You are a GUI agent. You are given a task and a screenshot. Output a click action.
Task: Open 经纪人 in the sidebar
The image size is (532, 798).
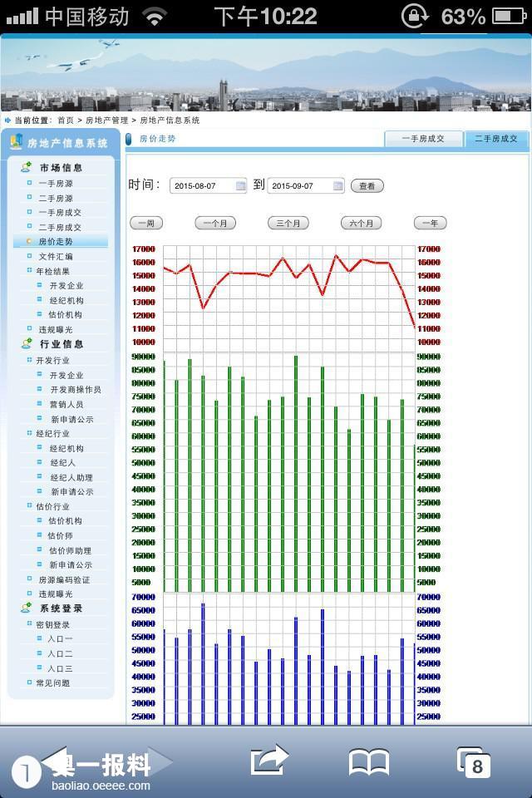[x=63, y=463]
